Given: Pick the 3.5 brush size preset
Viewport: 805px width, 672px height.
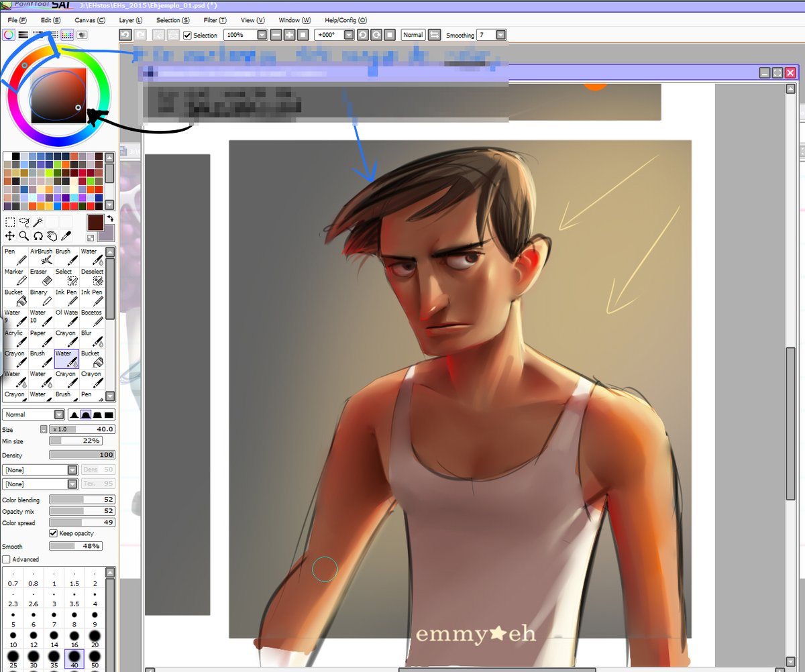Looking at the screenshot, I should coord(74,596).
